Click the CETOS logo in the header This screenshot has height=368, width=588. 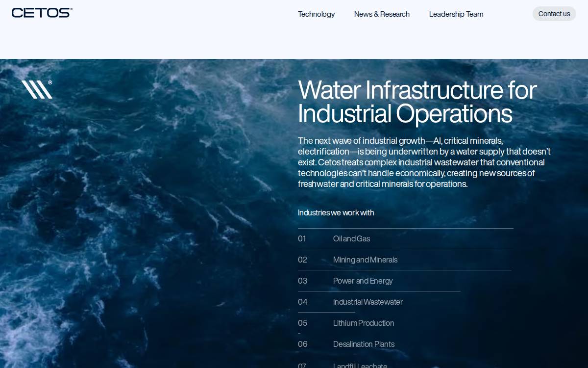pos(42,13)
